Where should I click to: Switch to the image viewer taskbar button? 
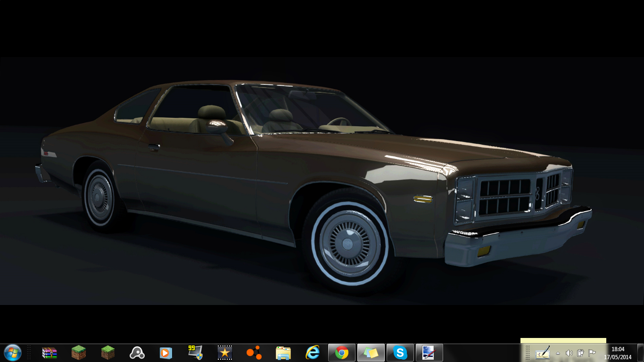[429, 353]
